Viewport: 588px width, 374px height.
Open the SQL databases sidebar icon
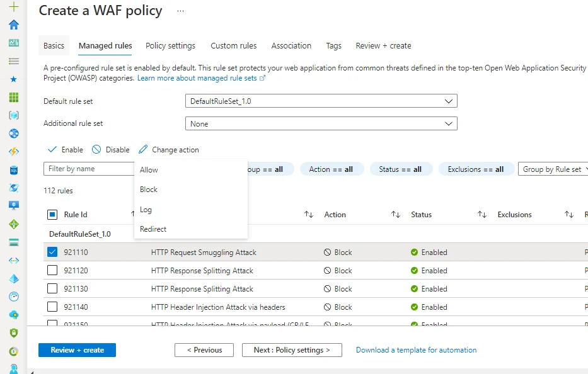click(x=13, y=170)
